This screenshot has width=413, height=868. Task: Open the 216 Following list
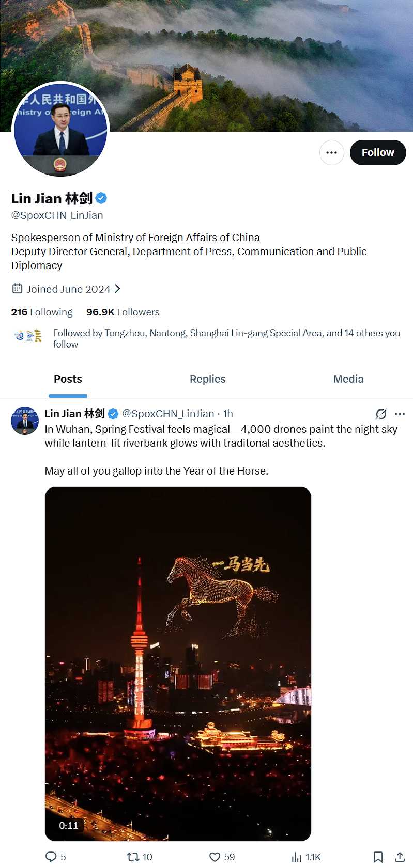pyautogui.click(x=42, y=312)
